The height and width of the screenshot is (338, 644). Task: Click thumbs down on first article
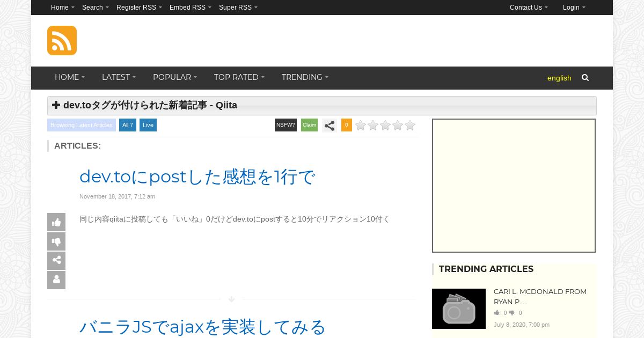pyautogui.click(x=56, y=241)
